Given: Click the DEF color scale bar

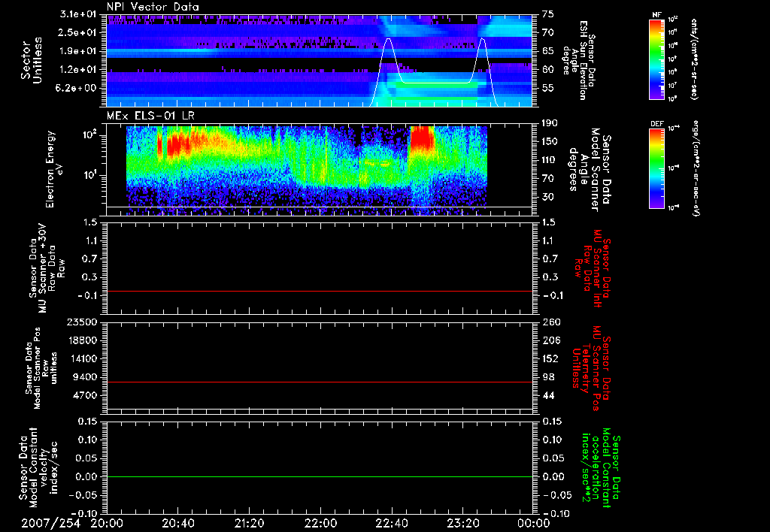Looking at the screenshot, I should (x=656, y=168).
